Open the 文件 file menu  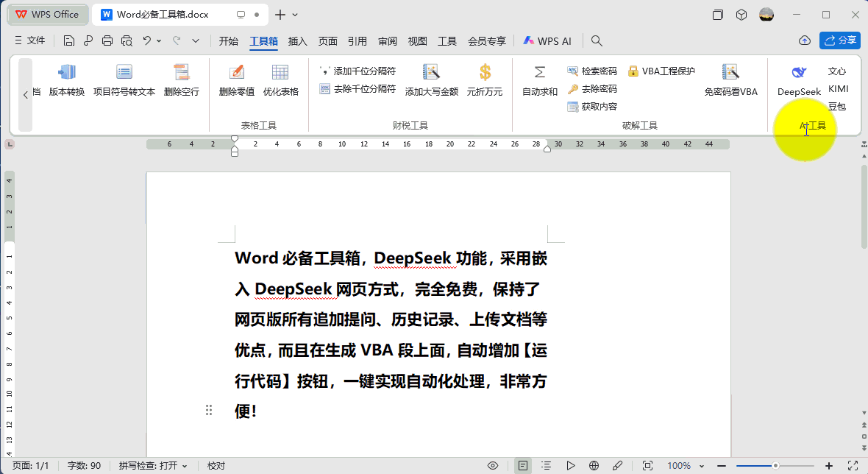pos(29,41)
